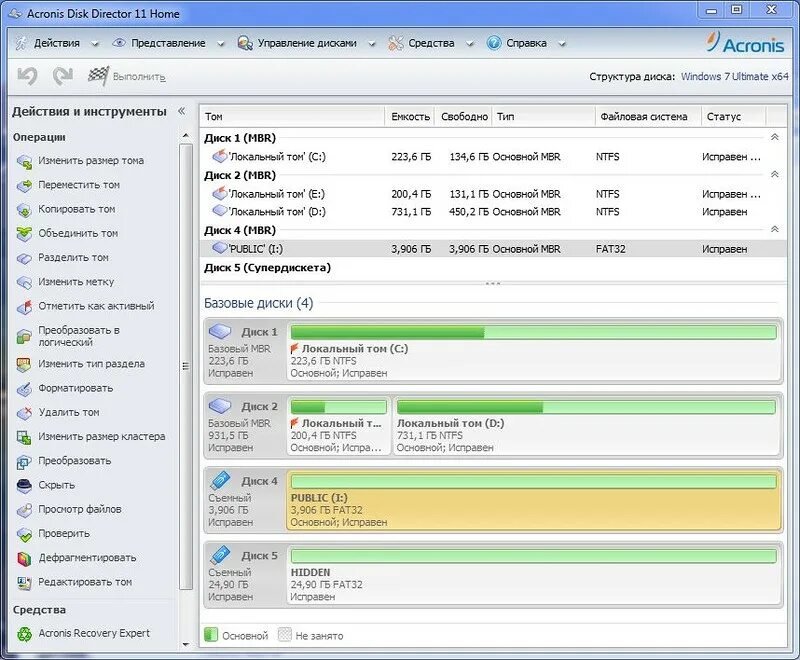Click the Представление menu dropdown arrow
800x660 pixels.
pos(220,44)
